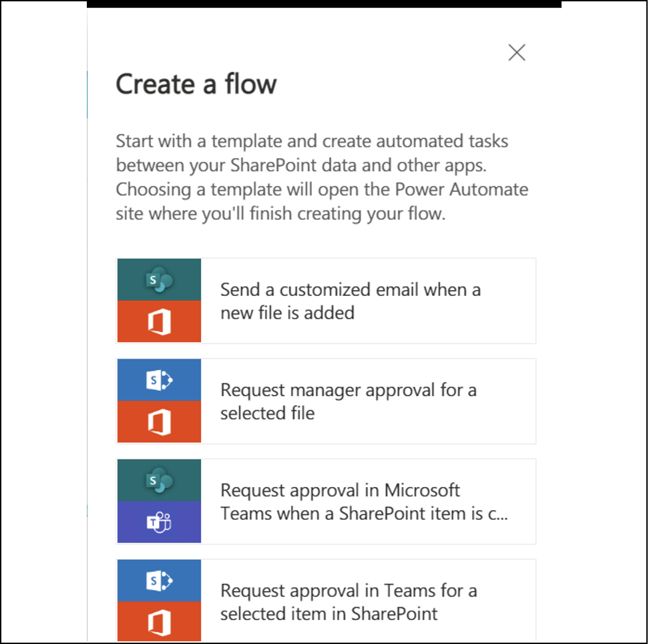Select the blue SharePoint icon on second template
The width and height of the screenshot is (649, 644).
[159, 379]
